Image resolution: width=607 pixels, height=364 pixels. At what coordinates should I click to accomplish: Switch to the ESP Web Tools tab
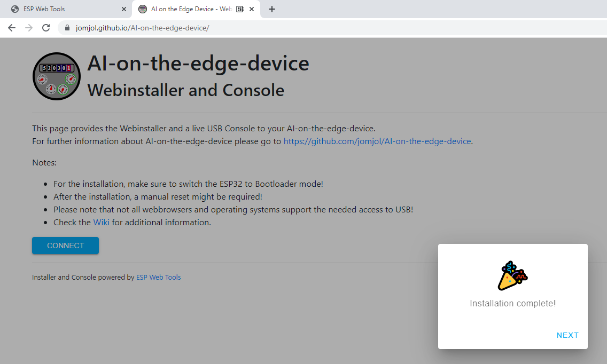pyautogui.click(x=66, y=9)
